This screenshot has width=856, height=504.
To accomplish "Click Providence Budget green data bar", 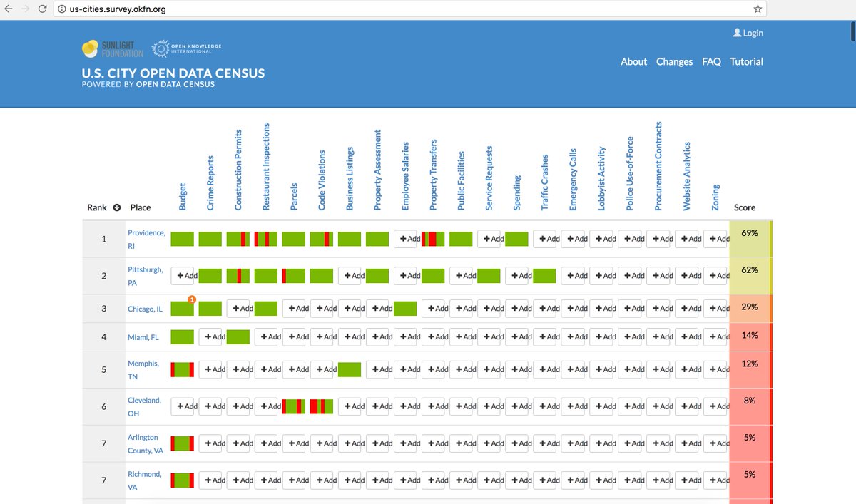I will click(183, 239).
